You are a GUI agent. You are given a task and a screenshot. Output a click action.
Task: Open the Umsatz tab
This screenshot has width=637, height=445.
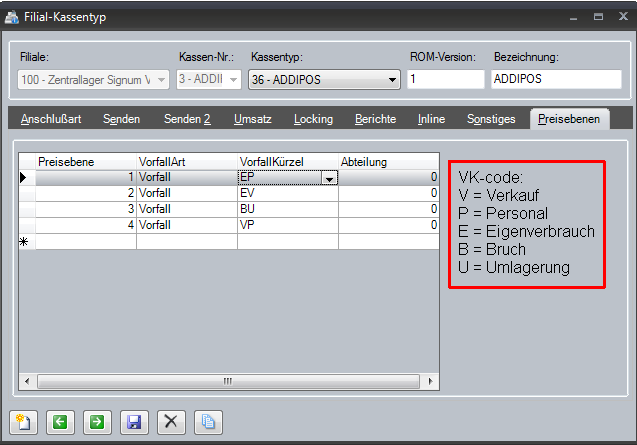(252, 119)
